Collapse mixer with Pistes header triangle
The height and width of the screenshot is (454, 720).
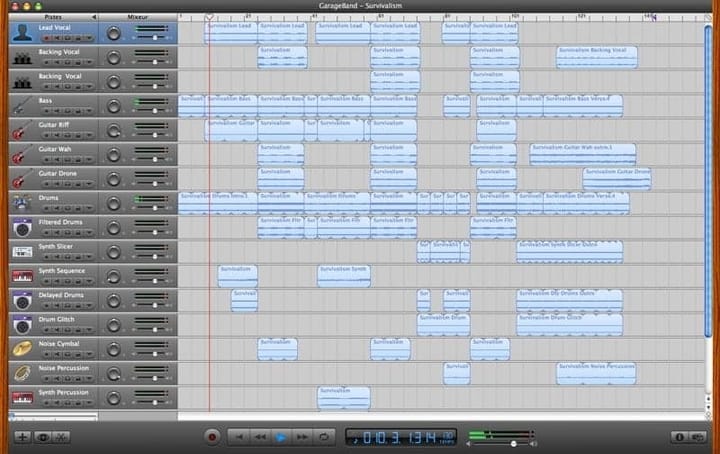click(x=94, y=17)
